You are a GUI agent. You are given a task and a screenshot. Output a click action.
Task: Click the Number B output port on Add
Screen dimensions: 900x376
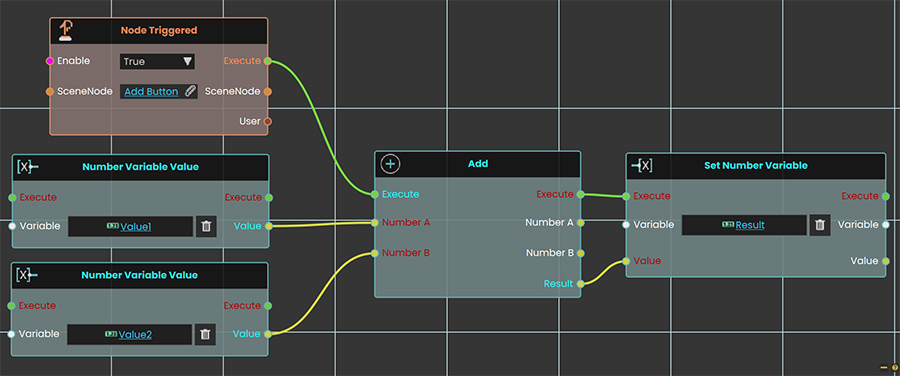[x=580, y=253]
